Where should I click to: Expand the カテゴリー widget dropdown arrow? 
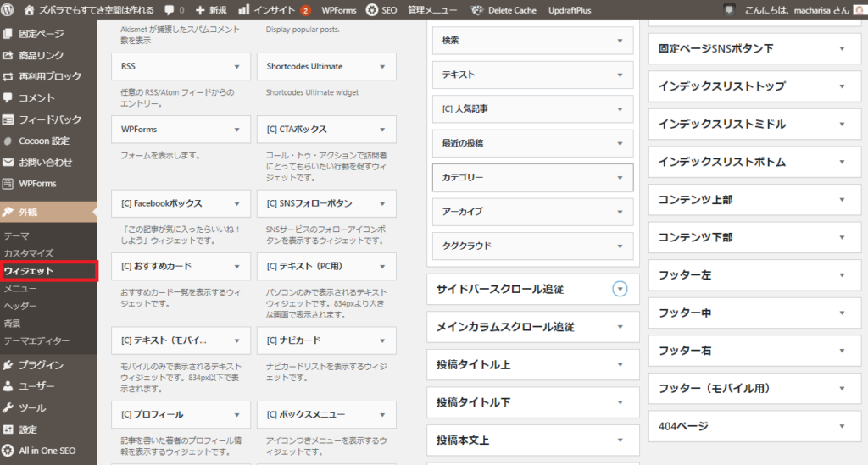tap(620, 178)
